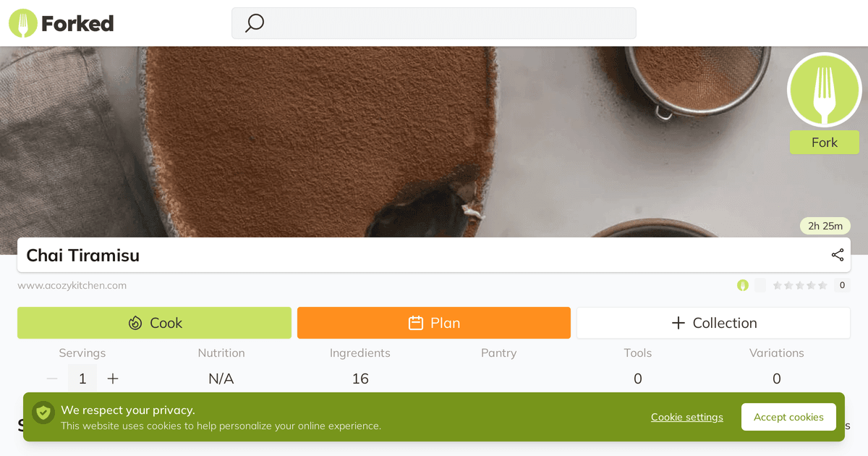Click the Accept cookies button
Viewport: 868px width, 456px height.
pyautogui.click(x=788, y=417)
